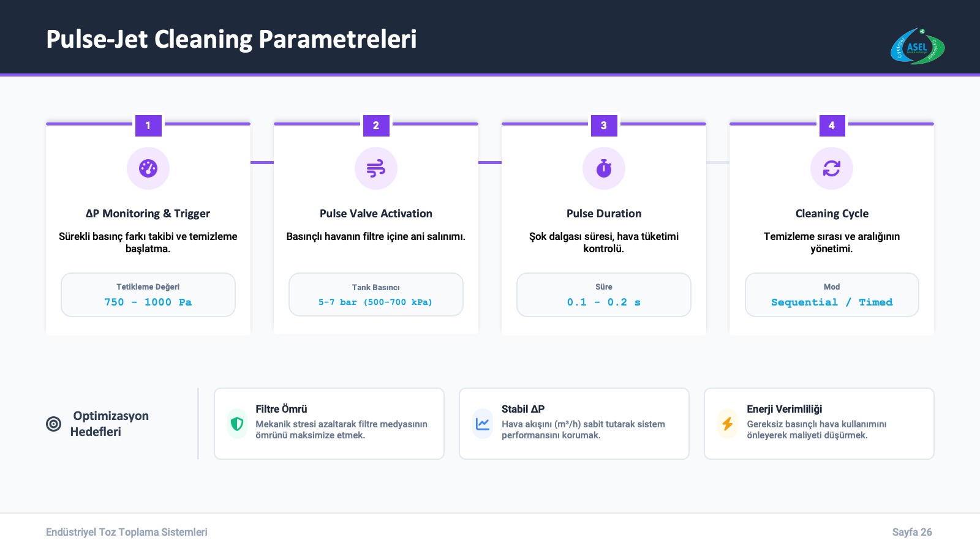Click the Pulse-Jet Cleaning Parametreleri title

click(232, 39)
